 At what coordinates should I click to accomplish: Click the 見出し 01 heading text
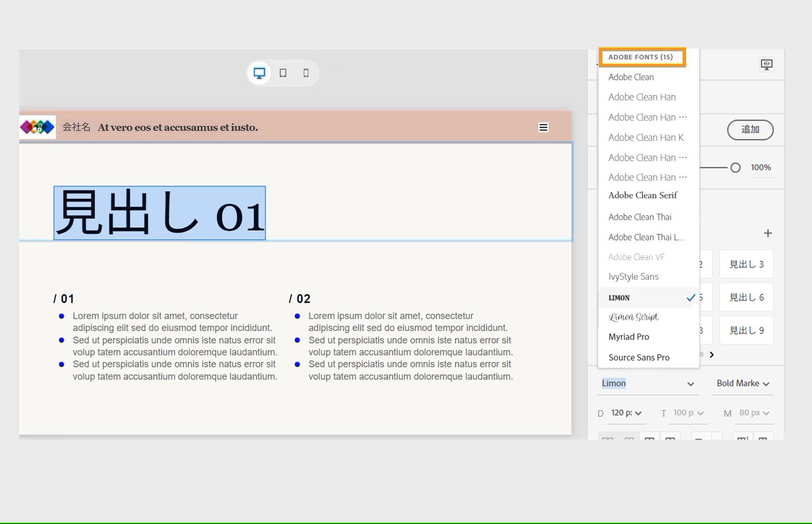point(160,213)
